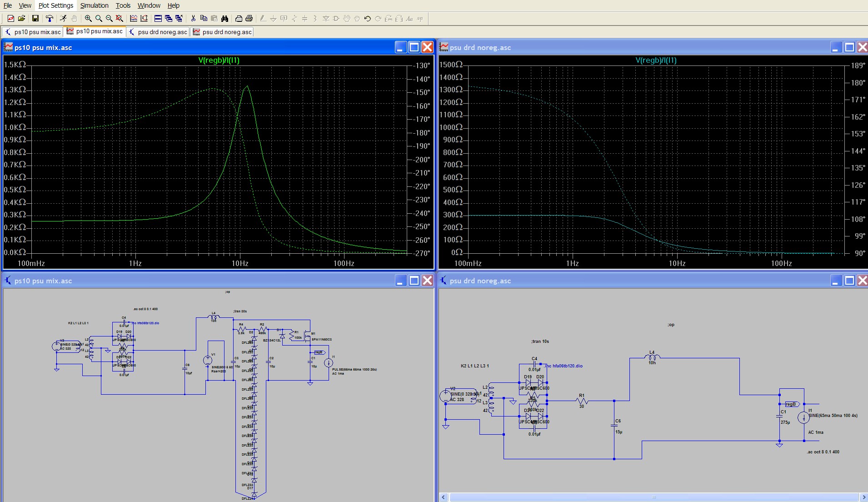This screenshot has height=502, width=868.
Task: Click the Undo arrow icon
Action: tap(368, 19)
